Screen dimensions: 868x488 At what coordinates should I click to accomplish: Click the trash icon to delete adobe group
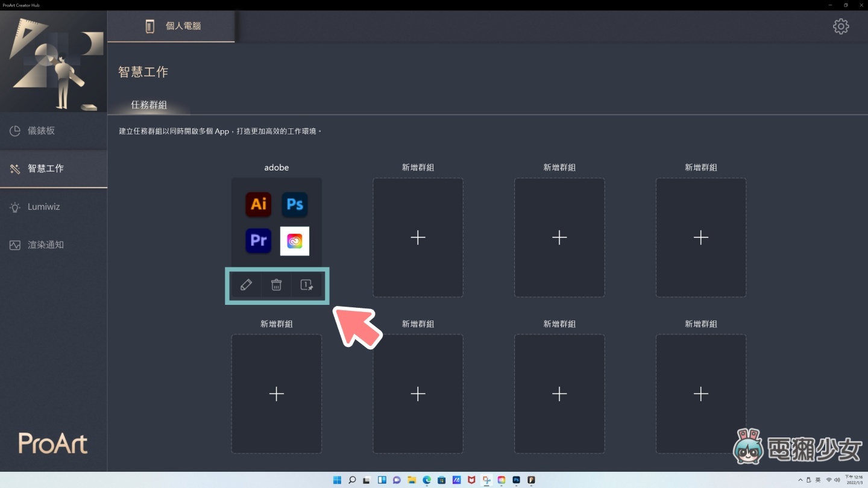click(276, 284)
